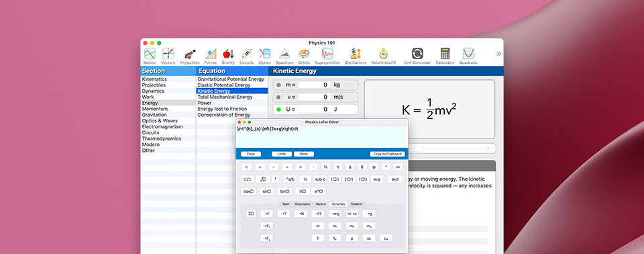This screenshot has height=254, width=644.
Task: Insert the infinity symbol in LaTeX Editor
Action: [x=398, y=167]
